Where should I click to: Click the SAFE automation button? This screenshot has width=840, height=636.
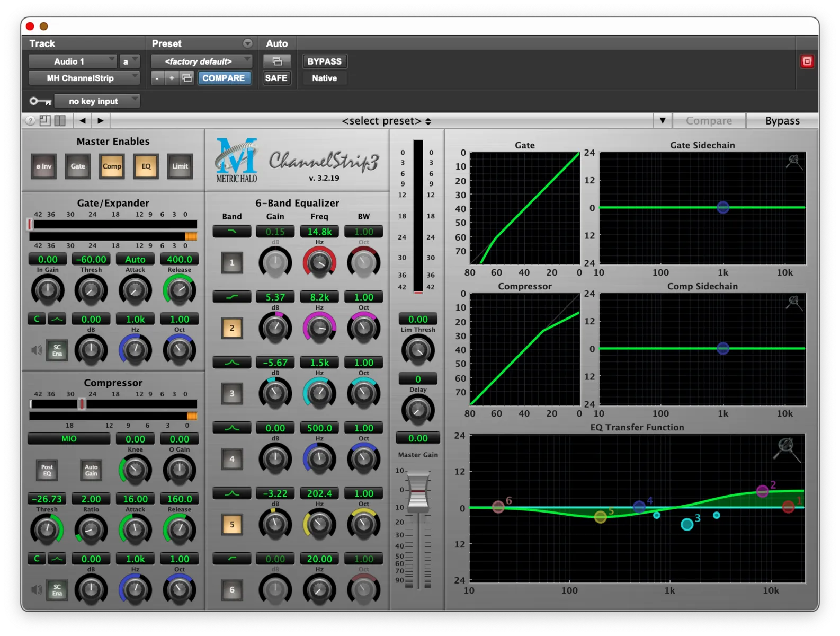pos(276,78)
